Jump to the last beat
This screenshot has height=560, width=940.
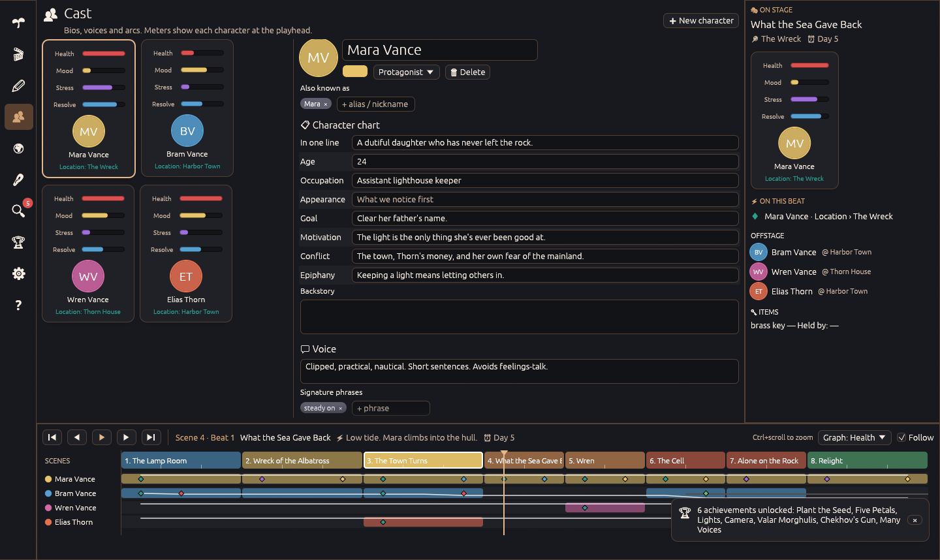pyautogui.click(x=151, y=437)
